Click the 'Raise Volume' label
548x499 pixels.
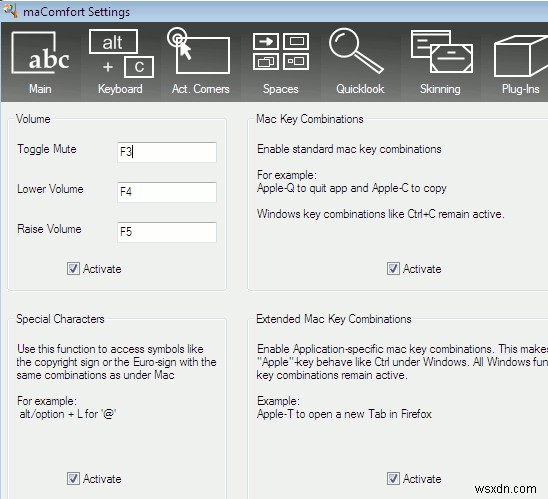click(49, 229)
